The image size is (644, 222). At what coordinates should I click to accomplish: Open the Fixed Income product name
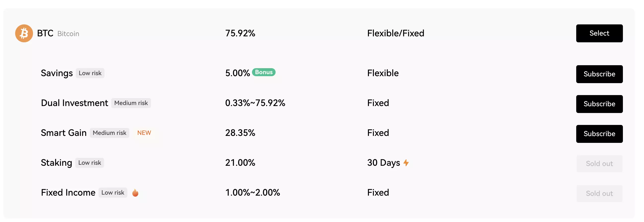[68, 193]
